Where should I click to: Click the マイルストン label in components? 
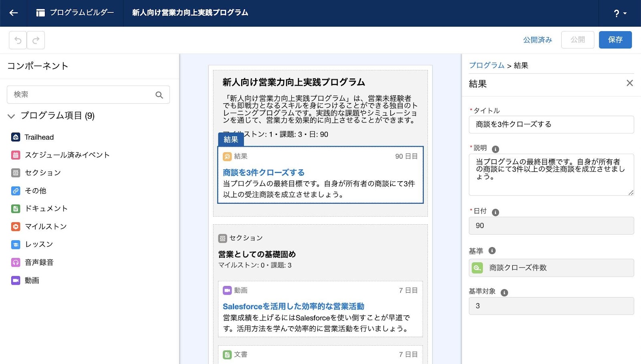(46, 227)
